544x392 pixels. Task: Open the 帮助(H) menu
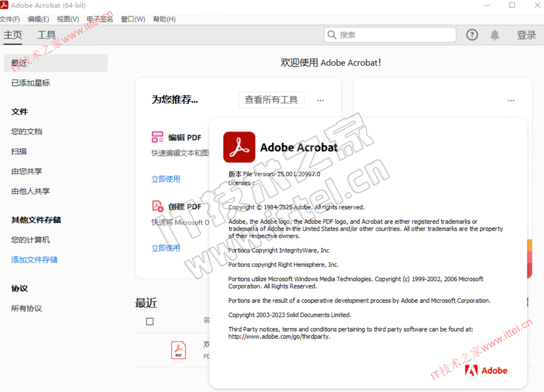[x=164, y=19]
